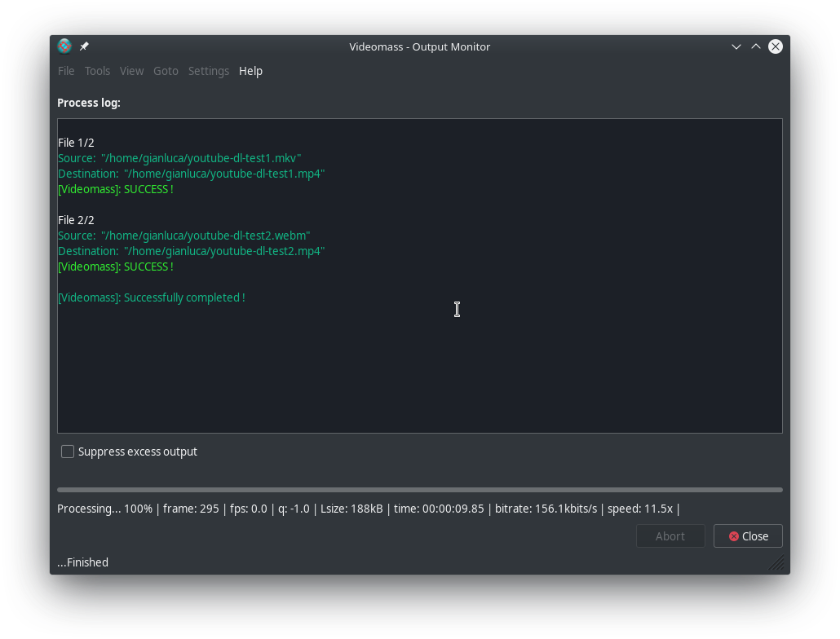
Task: Click the processing progress bar
Action: click(x=420, y=490)
